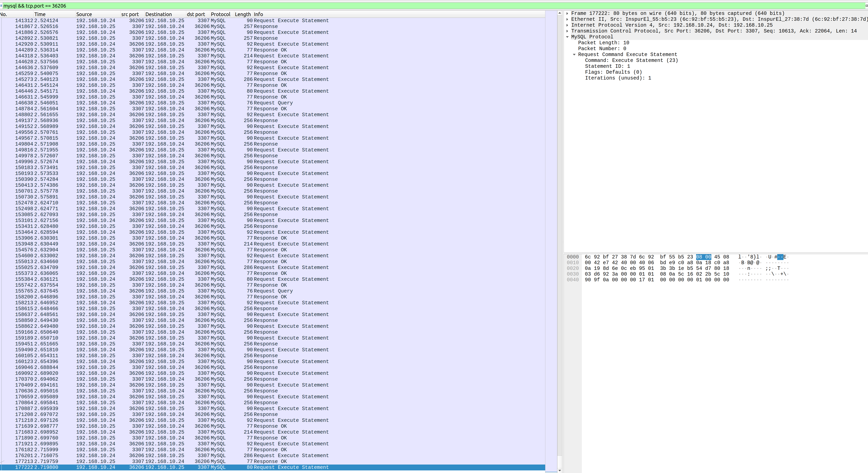Screen dimensions: 868x473
Task: Select the Packet Length: 10 field
Action: coord(603,43)
